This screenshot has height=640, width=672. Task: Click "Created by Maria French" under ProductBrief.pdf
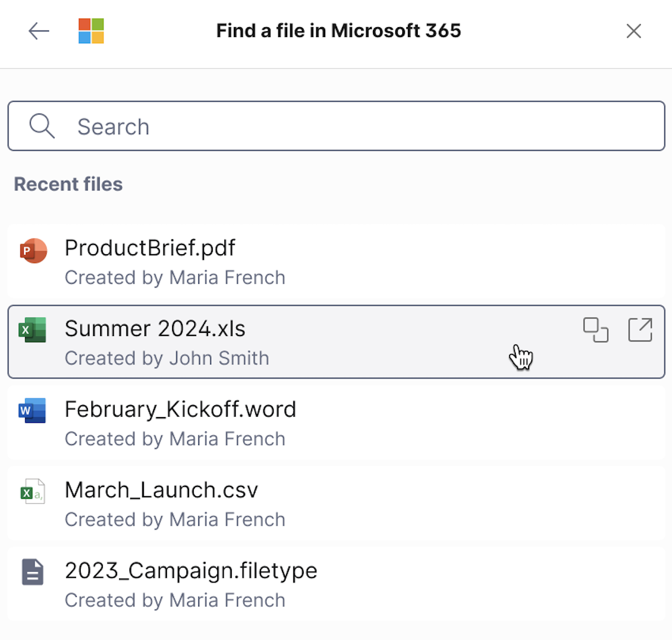[175, 277]
